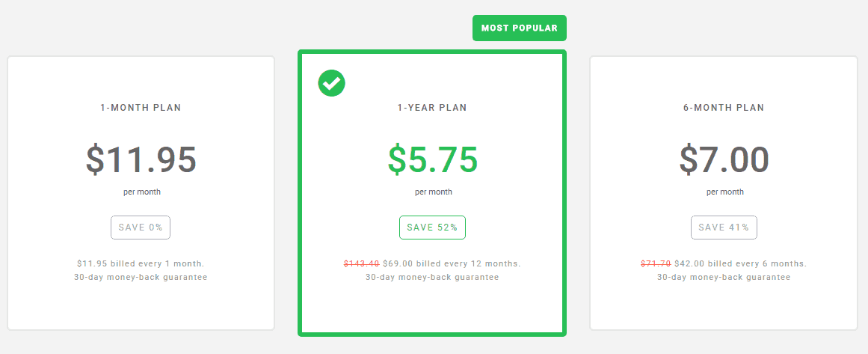Viewport: 868px width, 354px height.
Task: Click the 1-Year Plan heading
Action: [432, 108]
